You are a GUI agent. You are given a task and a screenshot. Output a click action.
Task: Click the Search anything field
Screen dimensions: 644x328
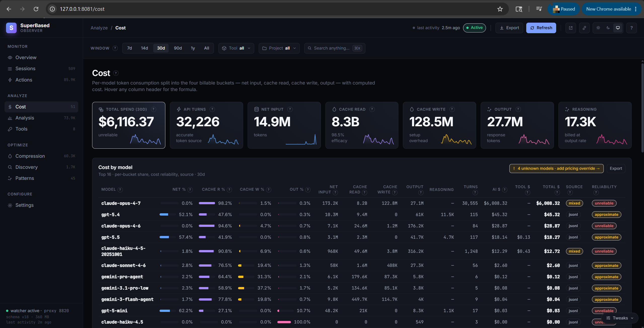tap(335, 48)
